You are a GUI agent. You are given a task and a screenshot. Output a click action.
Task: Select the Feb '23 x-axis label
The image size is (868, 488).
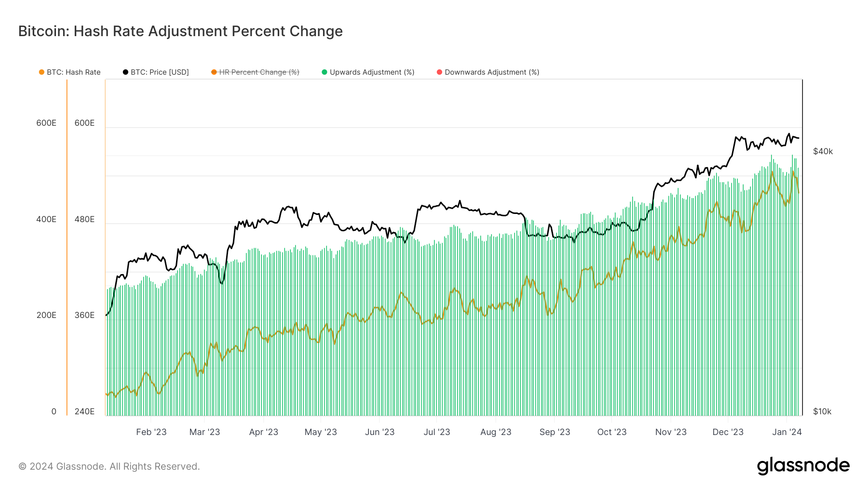[x=151, y=432]
